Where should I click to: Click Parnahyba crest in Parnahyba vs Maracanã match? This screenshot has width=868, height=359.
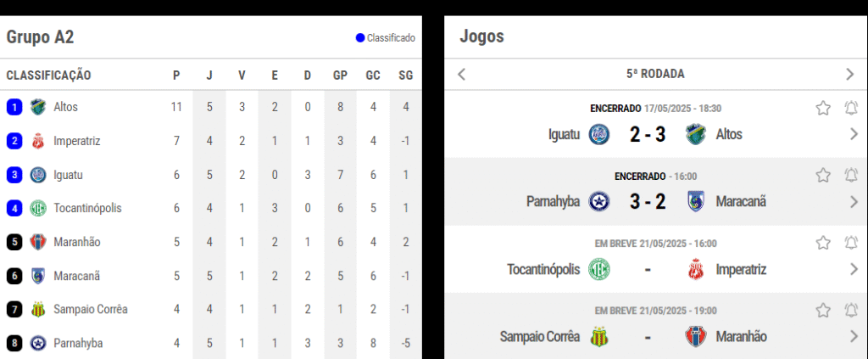[x=599, y=202]
